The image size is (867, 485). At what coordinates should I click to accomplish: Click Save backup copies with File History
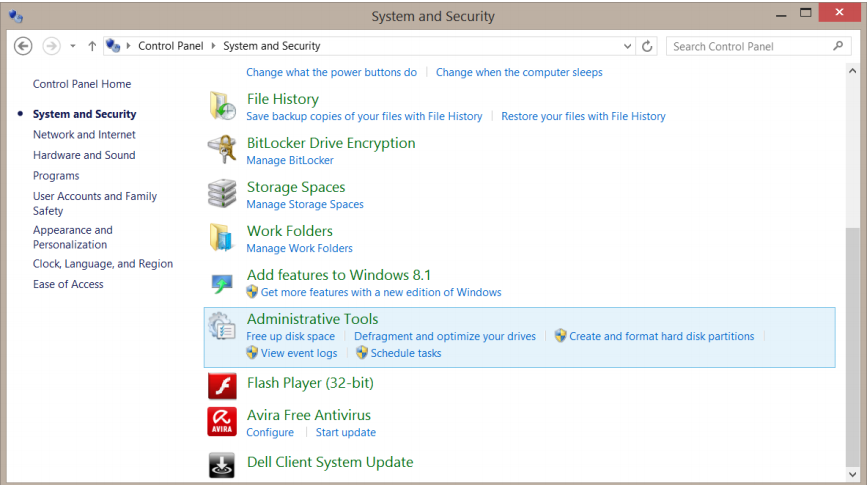click(x=364, y=116)
